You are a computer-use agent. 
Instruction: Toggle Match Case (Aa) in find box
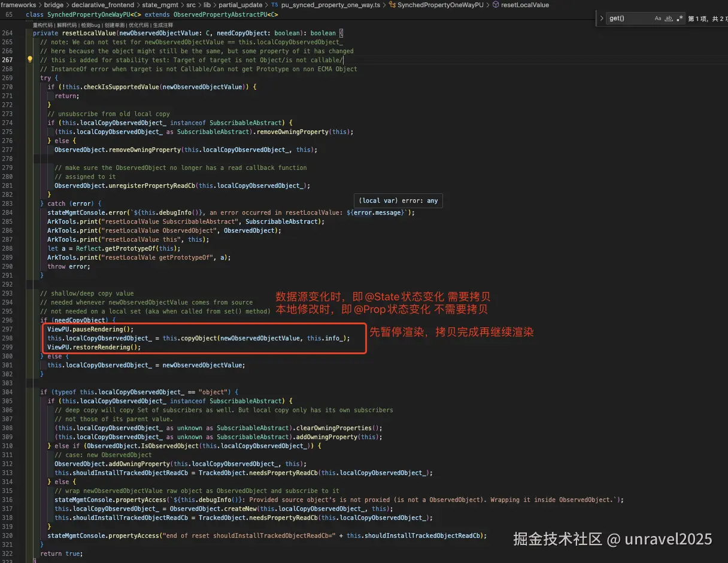tap(658, 19)
